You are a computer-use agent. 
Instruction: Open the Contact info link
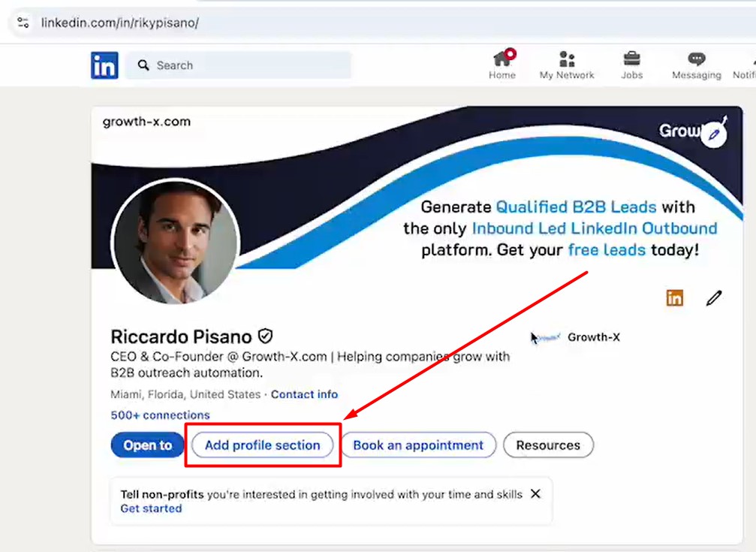click(304, 394)
